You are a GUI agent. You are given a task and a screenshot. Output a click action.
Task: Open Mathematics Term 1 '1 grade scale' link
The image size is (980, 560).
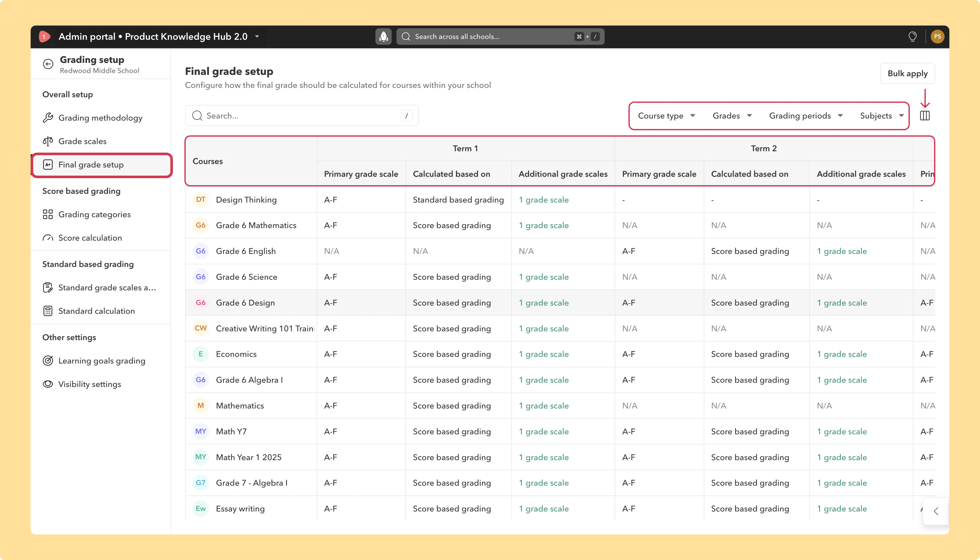point(543,406)
